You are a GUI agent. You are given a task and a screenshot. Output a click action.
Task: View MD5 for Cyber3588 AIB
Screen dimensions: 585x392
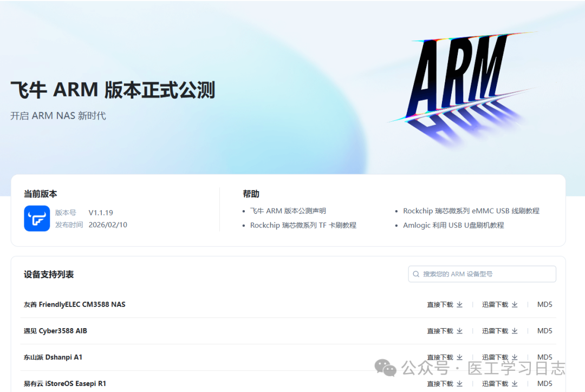point(544,331)
